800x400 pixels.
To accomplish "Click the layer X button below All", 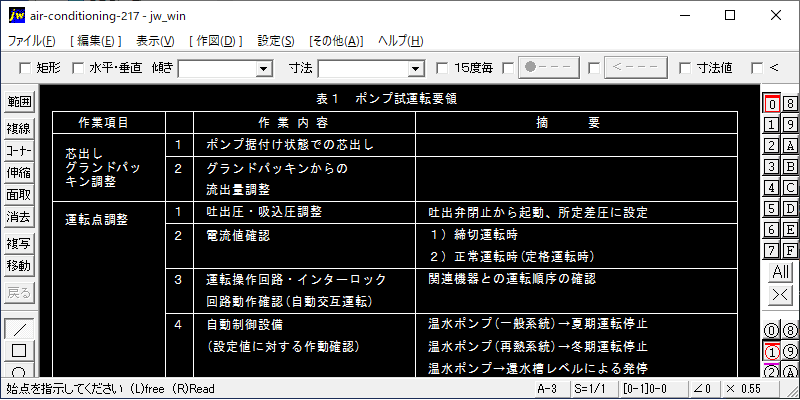I will [x=781, y=294].
